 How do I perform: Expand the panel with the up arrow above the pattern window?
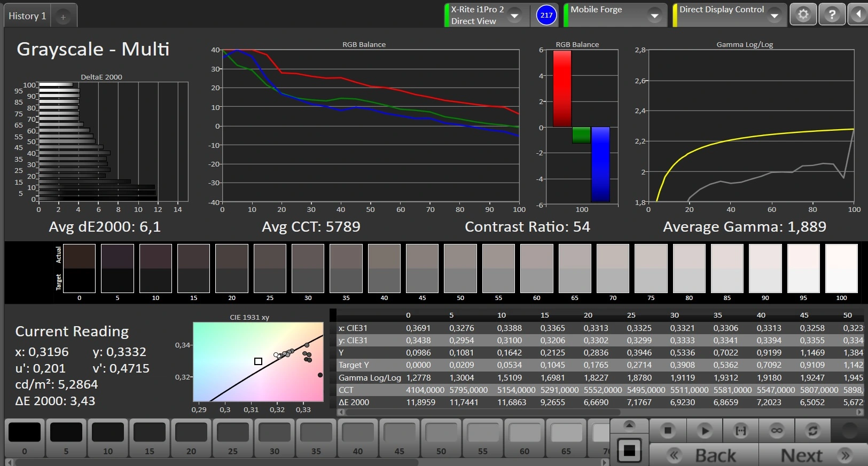pyautogui.click(x=629, y=425)
